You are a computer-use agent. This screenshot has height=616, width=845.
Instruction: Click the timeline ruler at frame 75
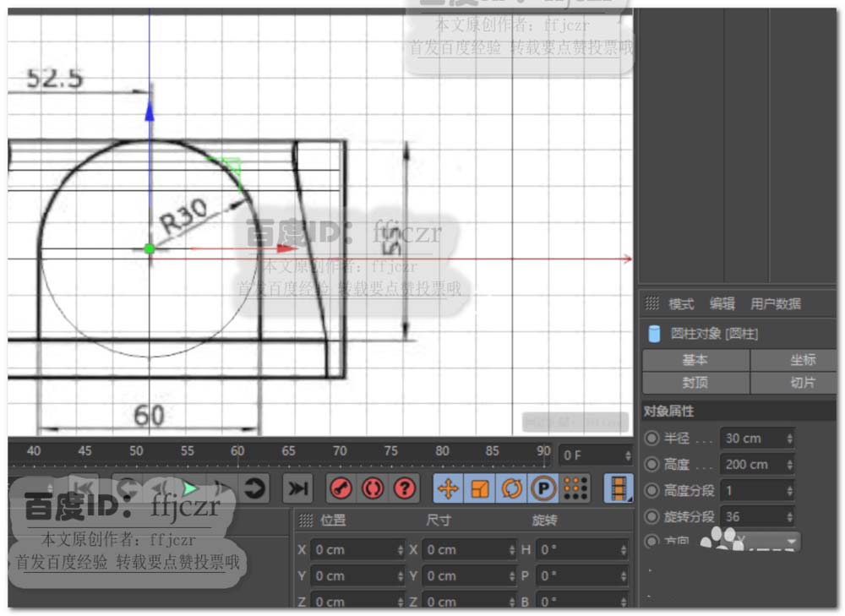point(390,451)
